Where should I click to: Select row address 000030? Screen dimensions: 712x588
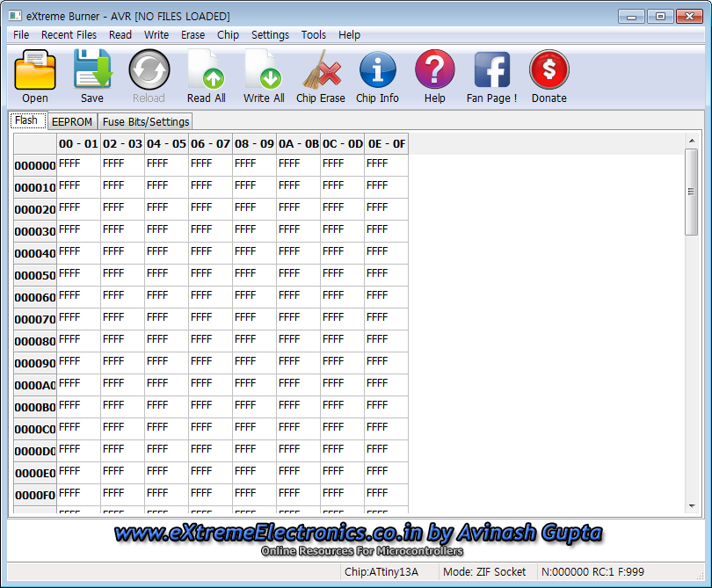pos(35,231)
